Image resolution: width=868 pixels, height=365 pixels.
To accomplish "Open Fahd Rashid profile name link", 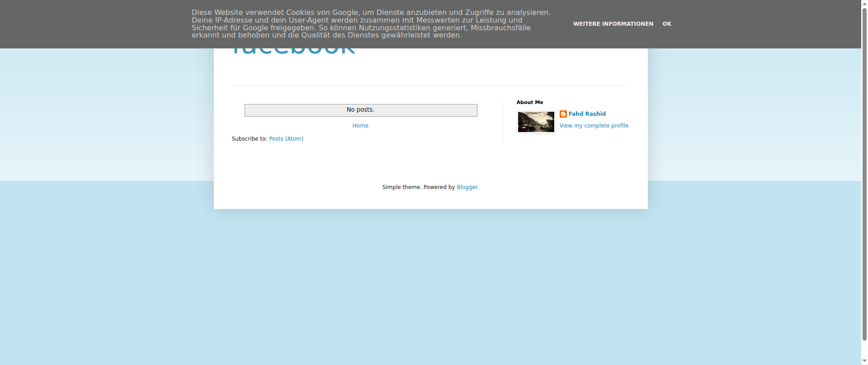I will tap(587, 114).
